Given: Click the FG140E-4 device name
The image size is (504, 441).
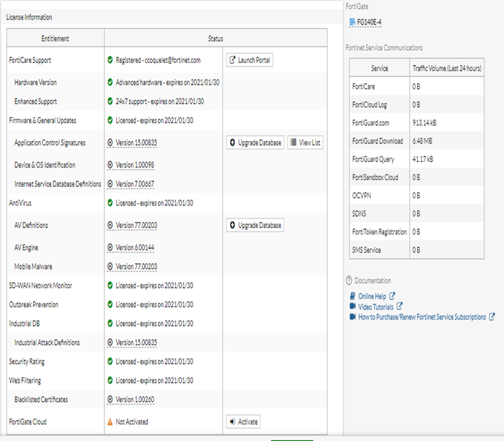Looking at the screenshot, I should (369, 22).
